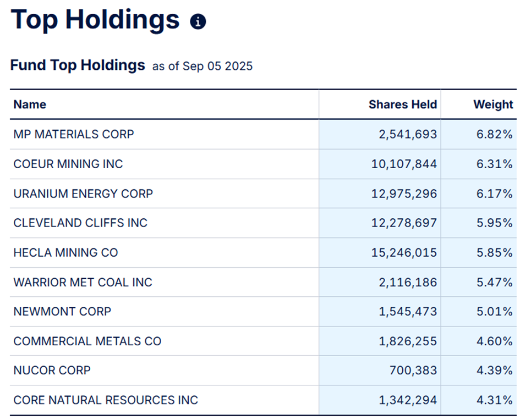This screenshot has width=520, height=420.
Task: Select the 6.31% weight value
Action: pos(495,164)
